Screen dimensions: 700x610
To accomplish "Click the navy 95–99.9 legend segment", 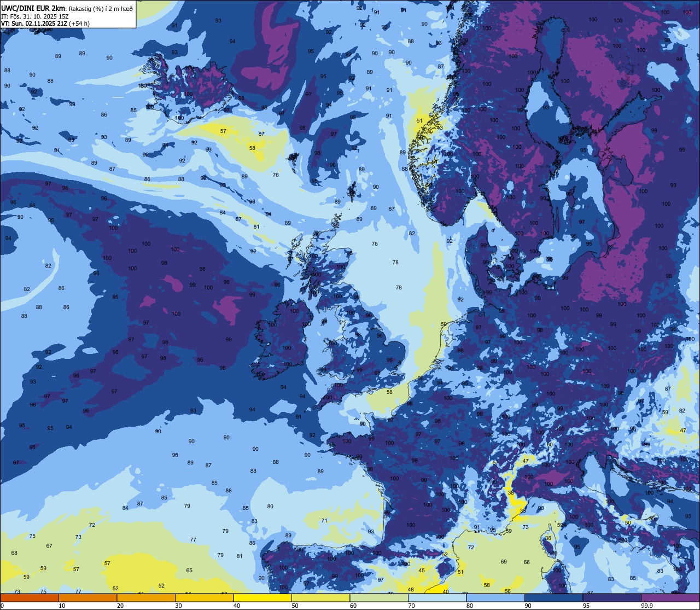I will click(612, 598).
